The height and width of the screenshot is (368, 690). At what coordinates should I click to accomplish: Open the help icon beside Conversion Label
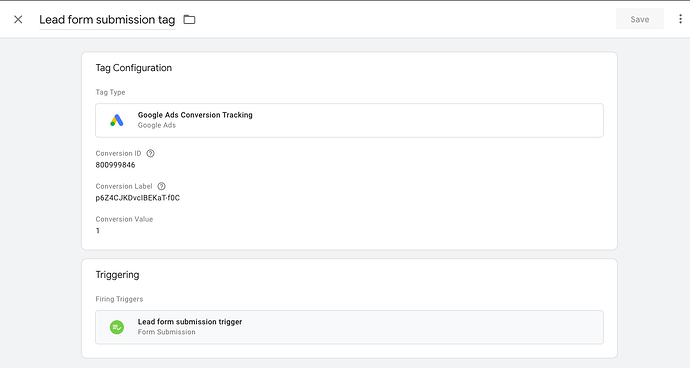[x=161, y=186]
